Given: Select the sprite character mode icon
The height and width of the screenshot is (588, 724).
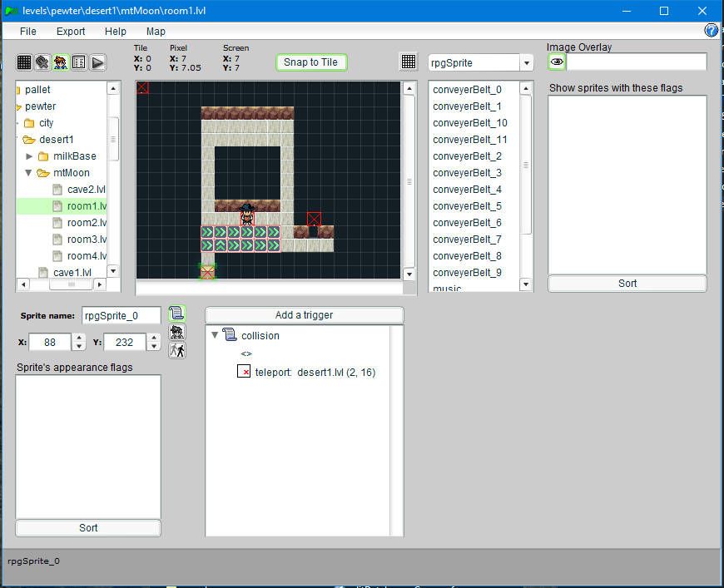Looking at the screenshot, I should coord(61,62).
